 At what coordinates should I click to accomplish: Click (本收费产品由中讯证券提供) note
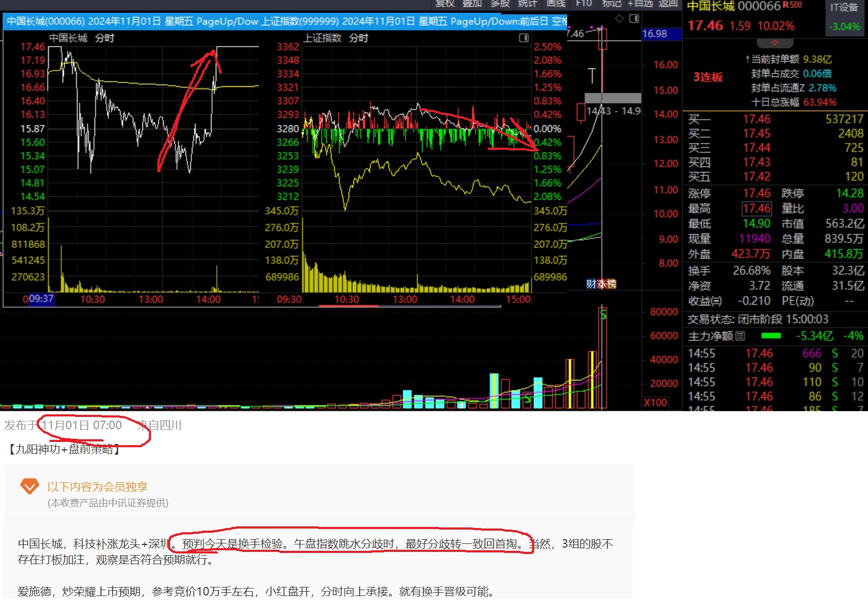(x=108, y=503)
